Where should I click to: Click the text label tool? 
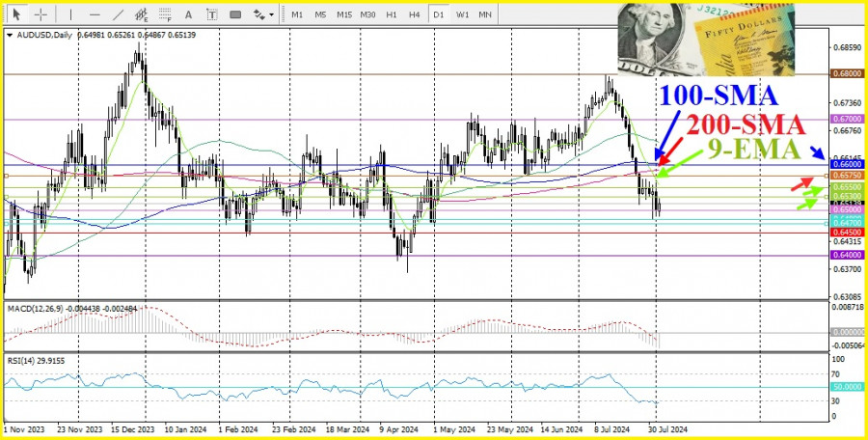[210, 14]
